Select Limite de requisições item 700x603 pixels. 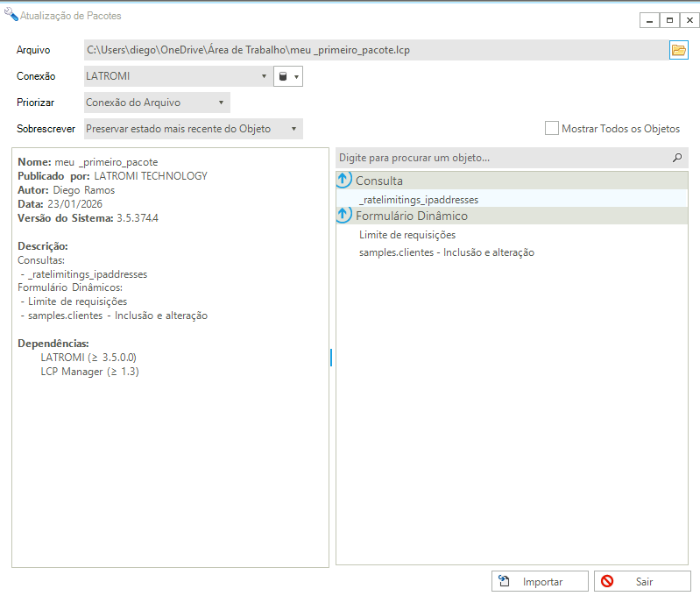(407, 235)
